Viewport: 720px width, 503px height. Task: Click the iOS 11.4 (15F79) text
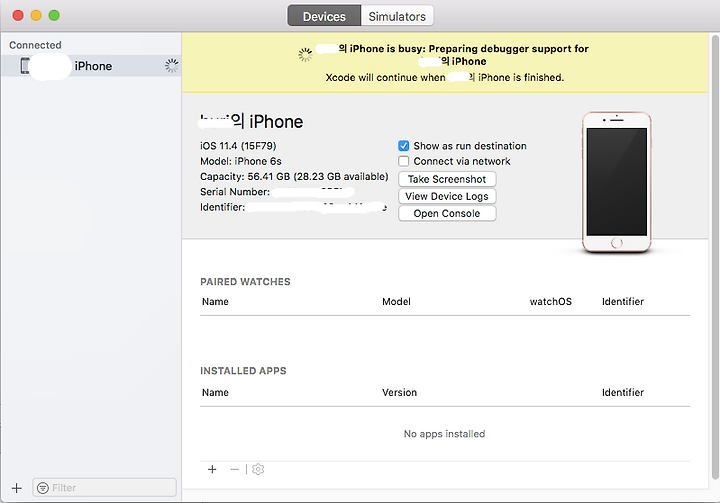(238, 146)
